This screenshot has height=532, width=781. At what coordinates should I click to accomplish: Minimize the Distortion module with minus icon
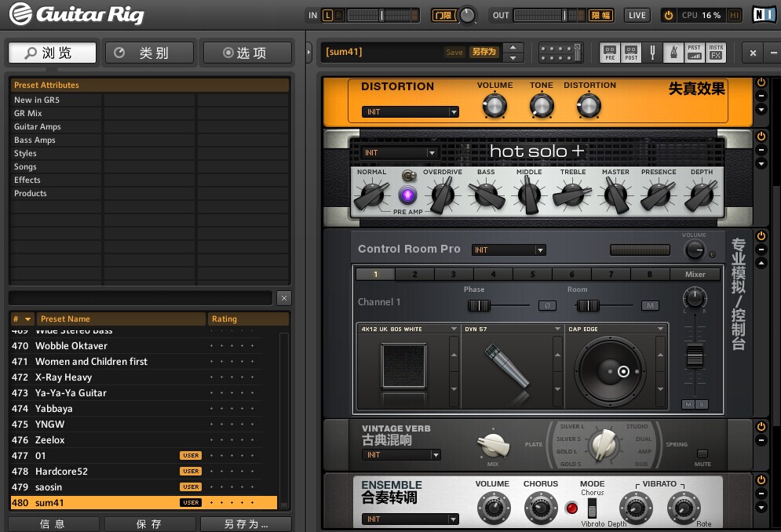click(x=761, y=96)
